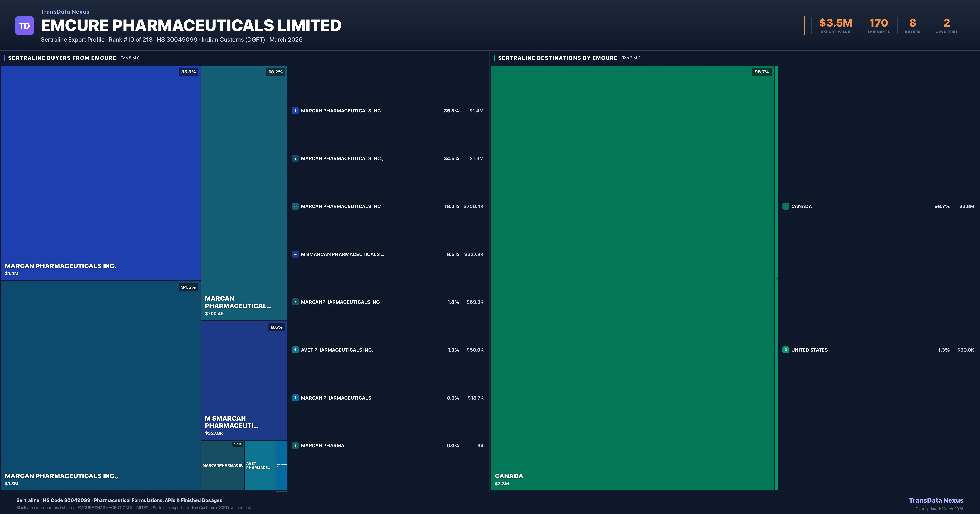
Task: Click the TransData Nexus header link
Action: click(x=65, y=12)
